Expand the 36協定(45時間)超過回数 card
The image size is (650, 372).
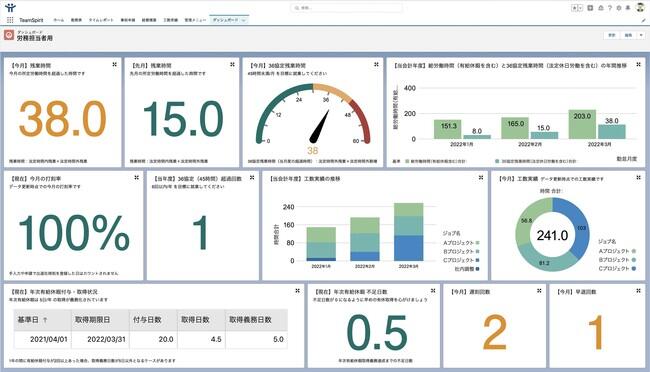pos(252,177)
